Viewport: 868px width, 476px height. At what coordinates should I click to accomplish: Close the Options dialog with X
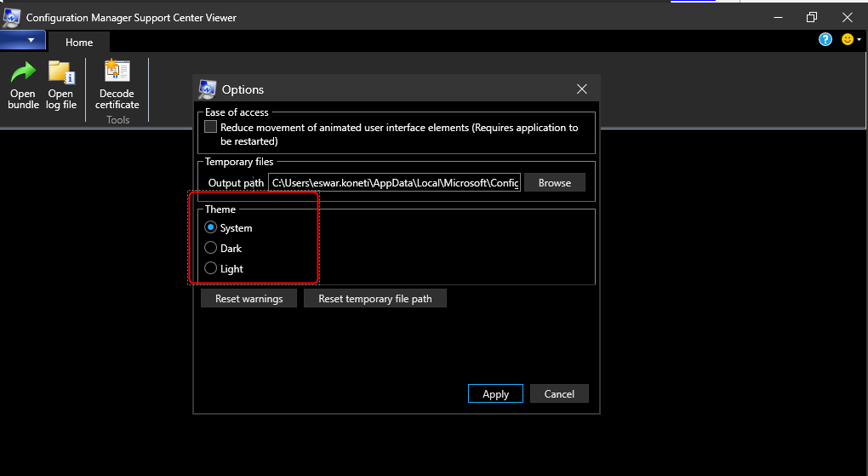pyautogui.click(x=582, y=89)
